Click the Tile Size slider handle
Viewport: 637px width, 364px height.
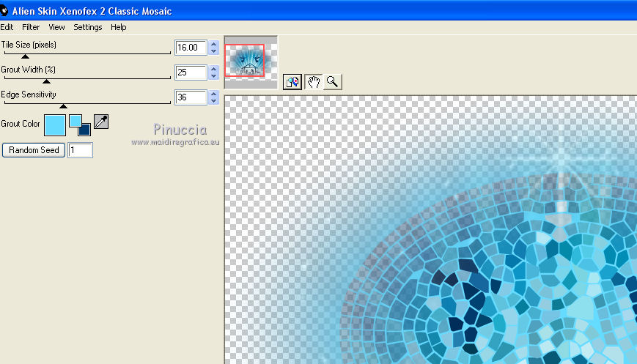tap(25, 56)
